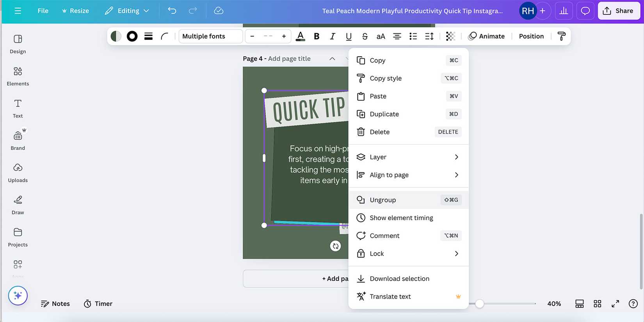This screenshot has width=644, height=322.
Task: Click the Add page title field
Action: [x=289, y=59]
